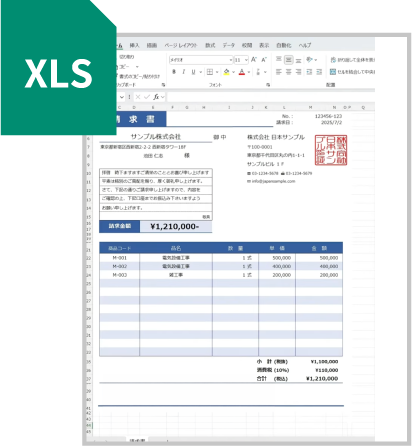Open the 描画 (Draw) tab

[152, 45]
